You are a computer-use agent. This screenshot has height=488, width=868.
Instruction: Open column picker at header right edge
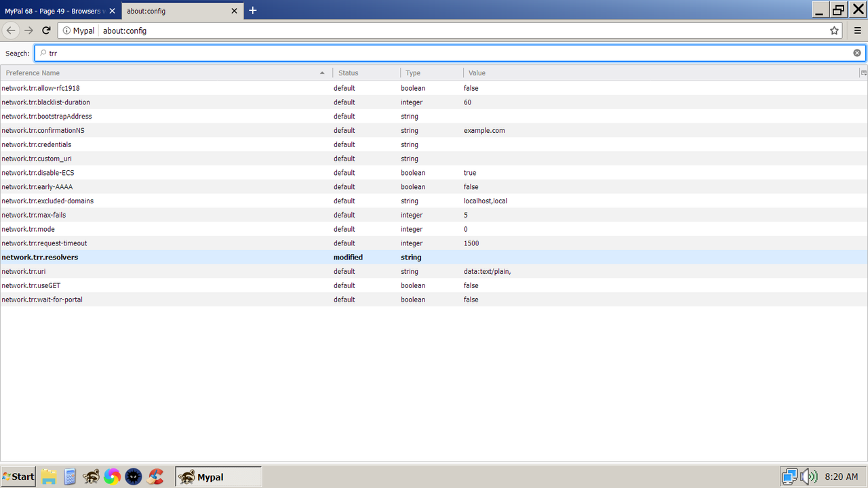863,73
